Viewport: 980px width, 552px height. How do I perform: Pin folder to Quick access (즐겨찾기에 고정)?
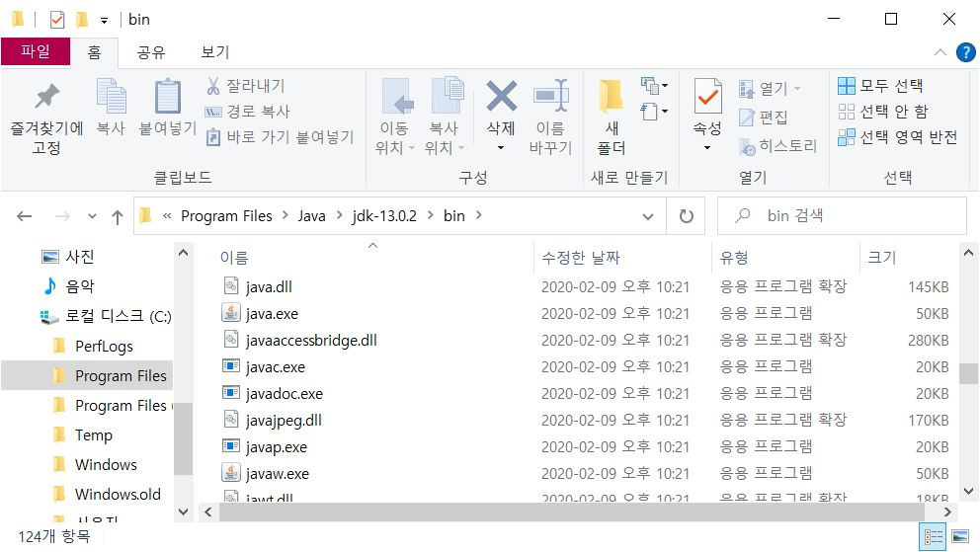pos(46,118)
